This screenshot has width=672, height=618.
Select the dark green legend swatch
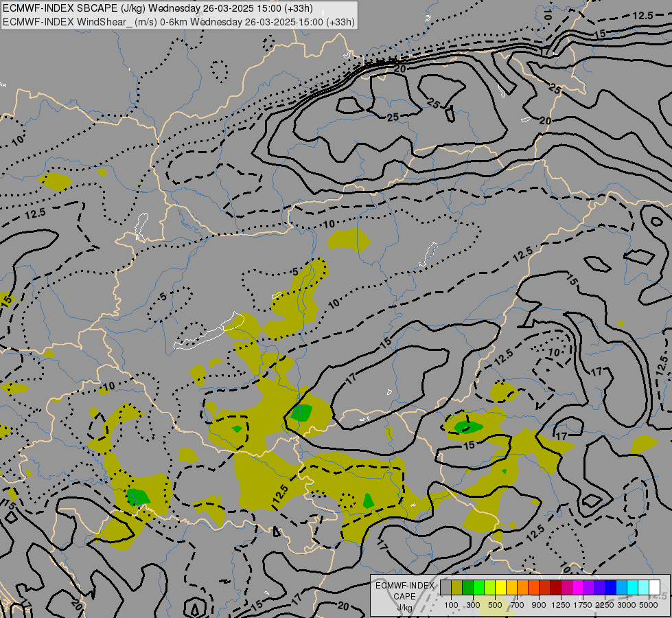[x=467, y=587]
